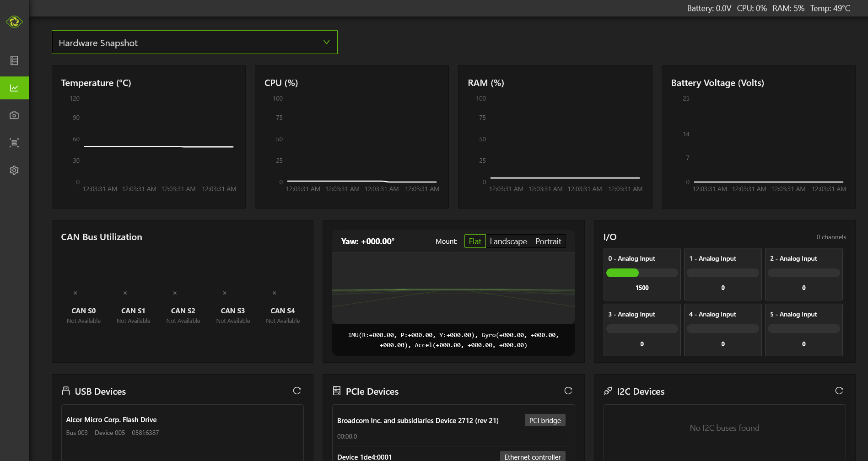Click the 058f:6387 USB ID text
Image resolution: width=868 pixels, height=461 pixels.
click(146, 433)
